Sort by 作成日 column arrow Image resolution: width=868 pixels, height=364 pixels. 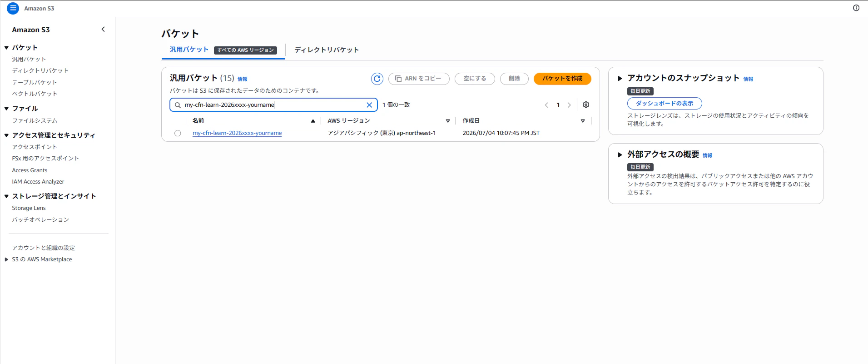pos(583,121)
